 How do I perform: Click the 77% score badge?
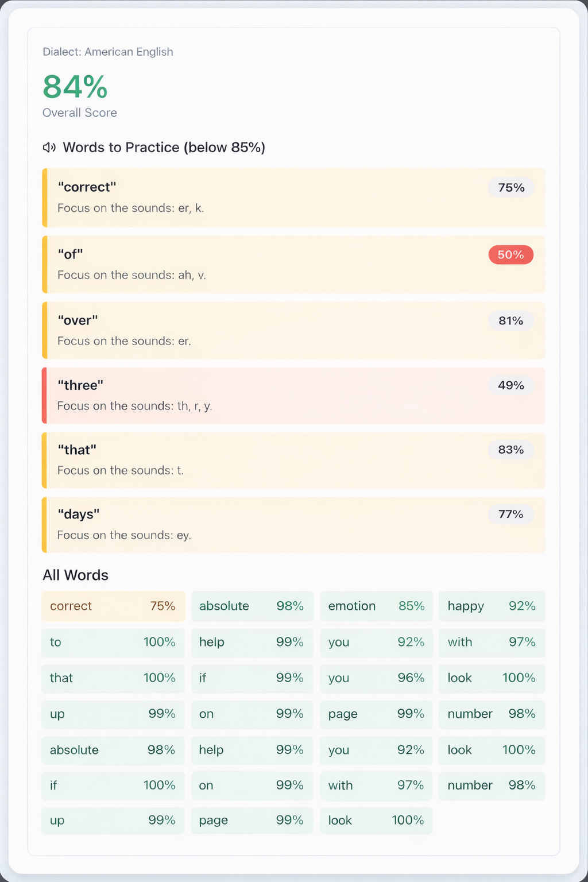(x=510, y=514)
